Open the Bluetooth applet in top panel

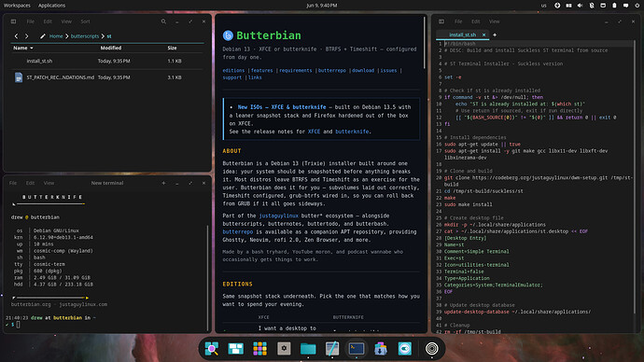(x=592, y=6)
